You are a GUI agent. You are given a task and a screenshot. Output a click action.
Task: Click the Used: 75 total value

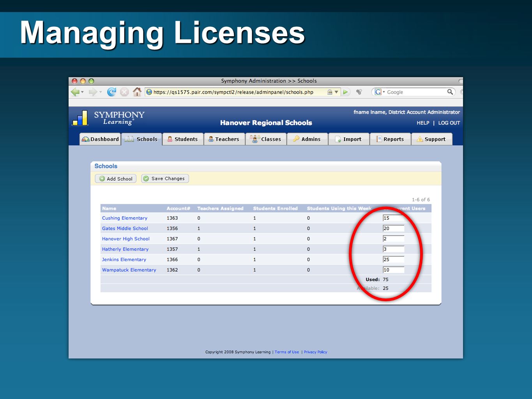[x=385, y=279]
